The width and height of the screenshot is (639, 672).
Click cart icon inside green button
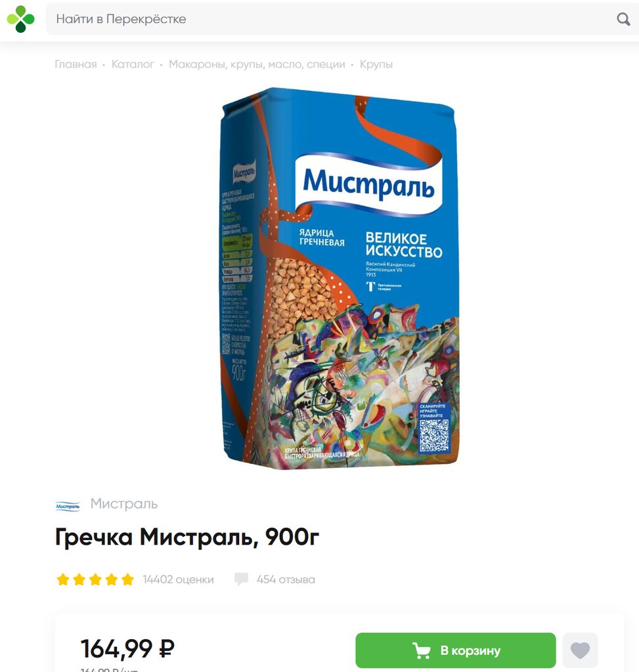click(x=421, y=650)
